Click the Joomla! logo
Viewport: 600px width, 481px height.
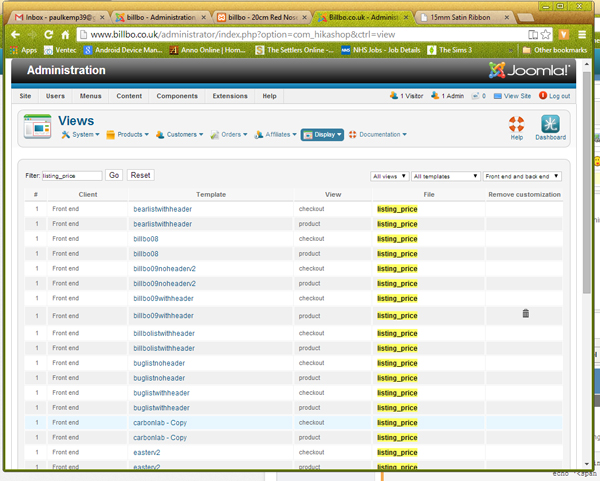(530, 70)
